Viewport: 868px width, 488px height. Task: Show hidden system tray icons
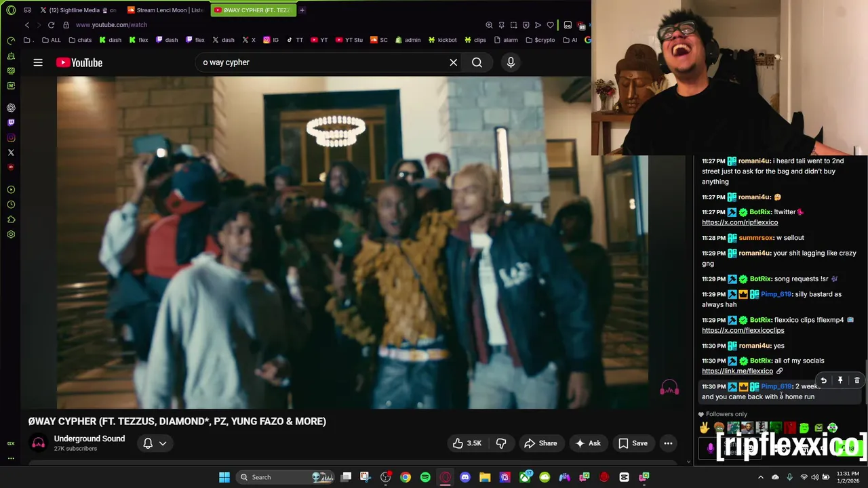click(x=760, y=477)
